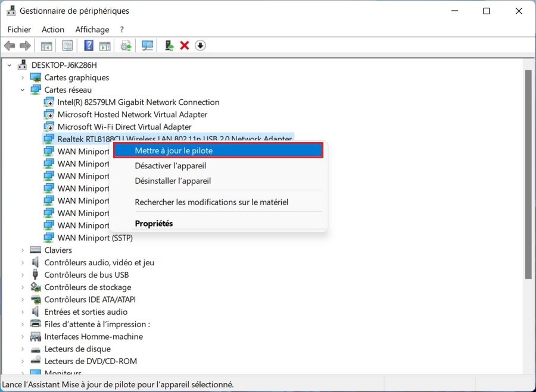Expand Contrôleurs de bus USB
The height and width of the screenshot is (392, 536).
coord(23,275)
